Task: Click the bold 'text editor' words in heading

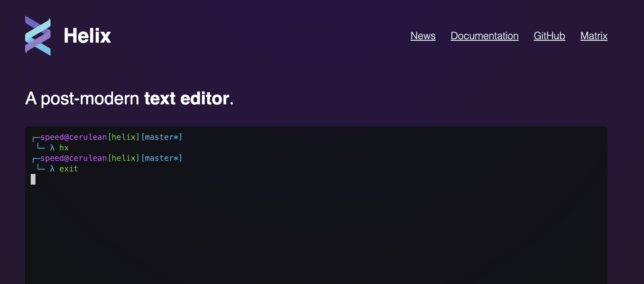Action: pos(187,98)
